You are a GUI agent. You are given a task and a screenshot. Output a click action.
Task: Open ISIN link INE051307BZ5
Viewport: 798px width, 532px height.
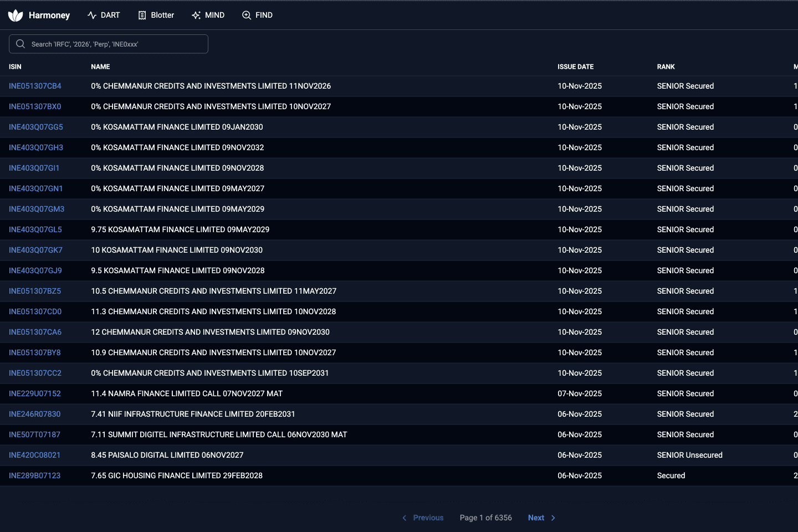(35, 291)
